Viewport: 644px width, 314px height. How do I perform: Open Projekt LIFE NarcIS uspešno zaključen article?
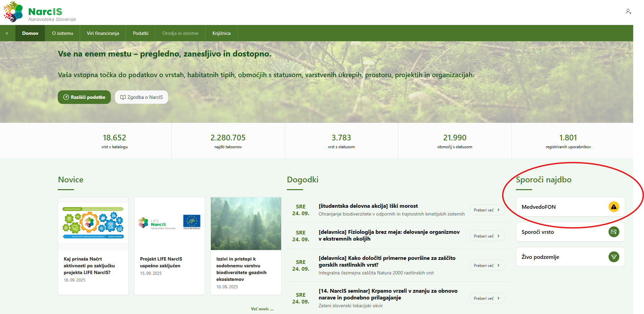click(161, 262)
